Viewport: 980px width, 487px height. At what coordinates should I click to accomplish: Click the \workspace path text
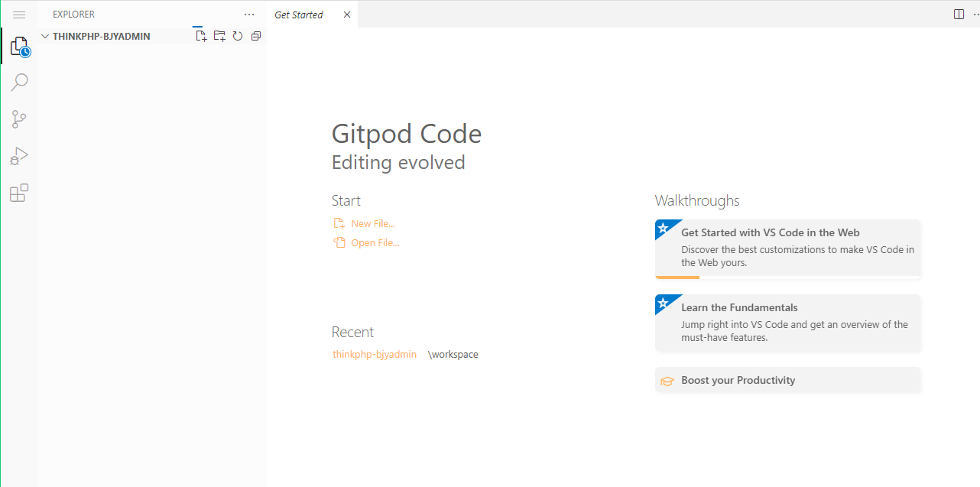pos(453,355)
